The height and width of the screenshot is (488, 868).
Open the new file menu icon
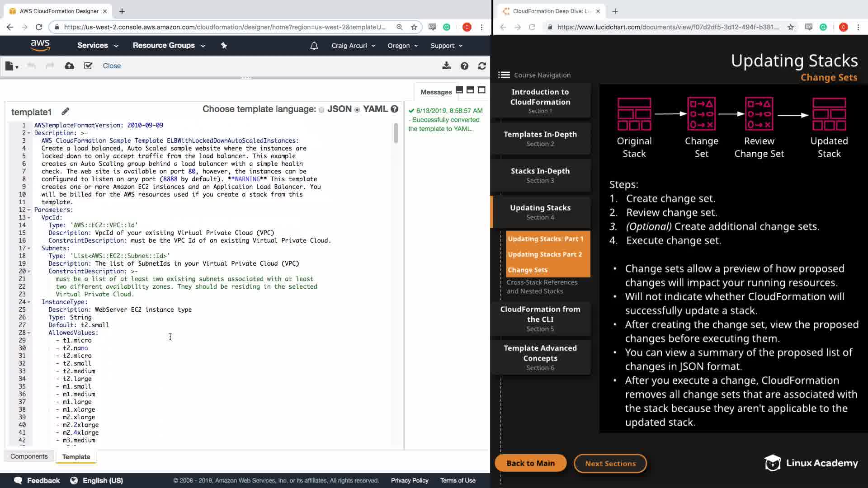pos(11,66)
